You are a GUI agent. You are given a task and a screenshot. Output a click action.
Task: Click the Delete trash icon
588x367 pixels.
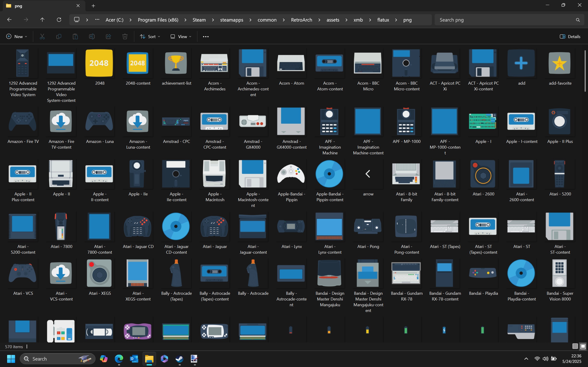coord(125,37)
